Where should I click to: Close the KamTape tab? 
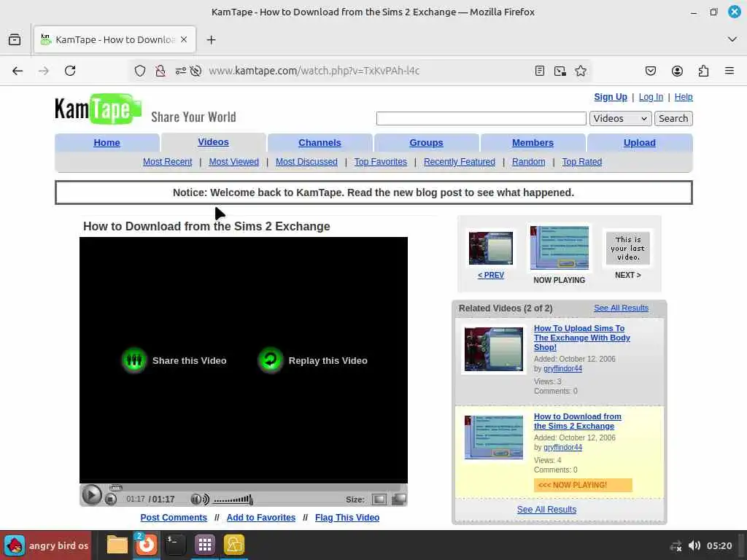184,39
